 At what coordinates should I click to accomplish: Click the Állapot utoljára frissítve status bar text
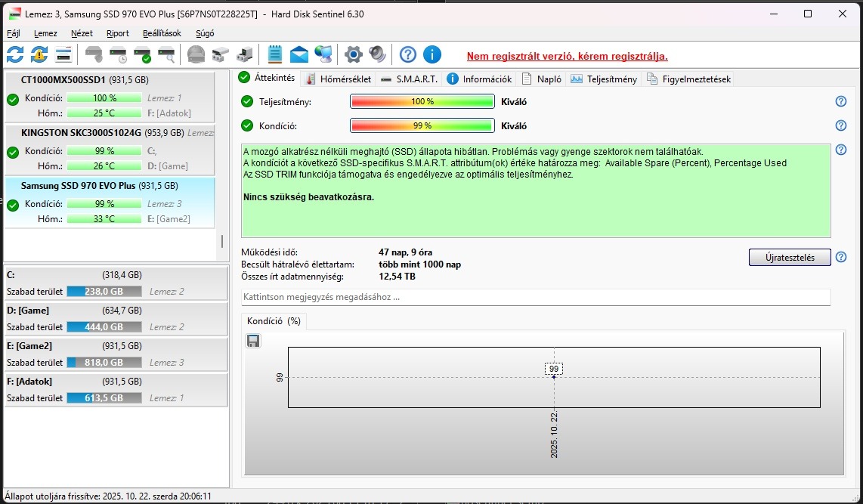point(108,496)
